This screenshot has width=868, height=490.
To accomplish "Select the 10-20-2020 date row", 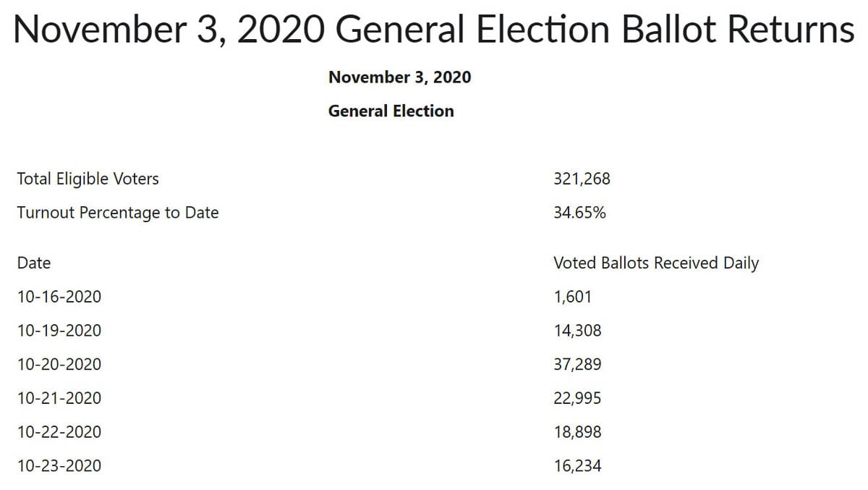I will (59, 364).
